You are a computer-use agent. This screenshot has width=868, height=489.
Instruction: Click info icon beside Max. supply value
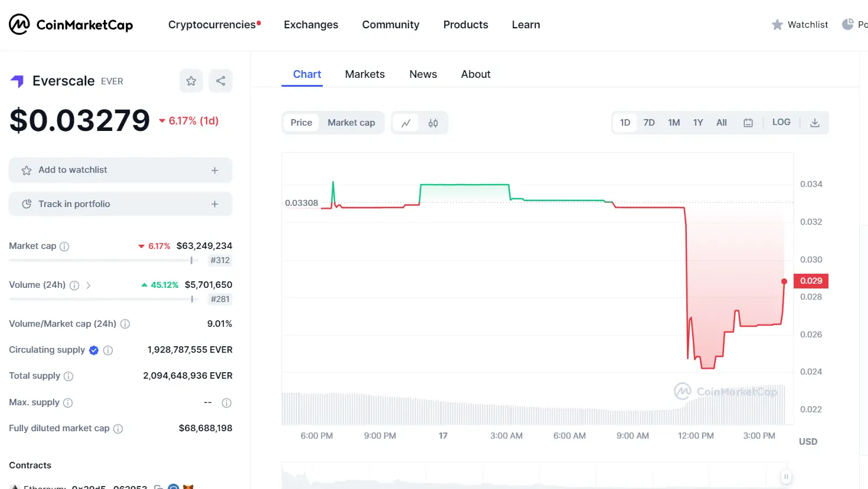[x=227, y=403]
